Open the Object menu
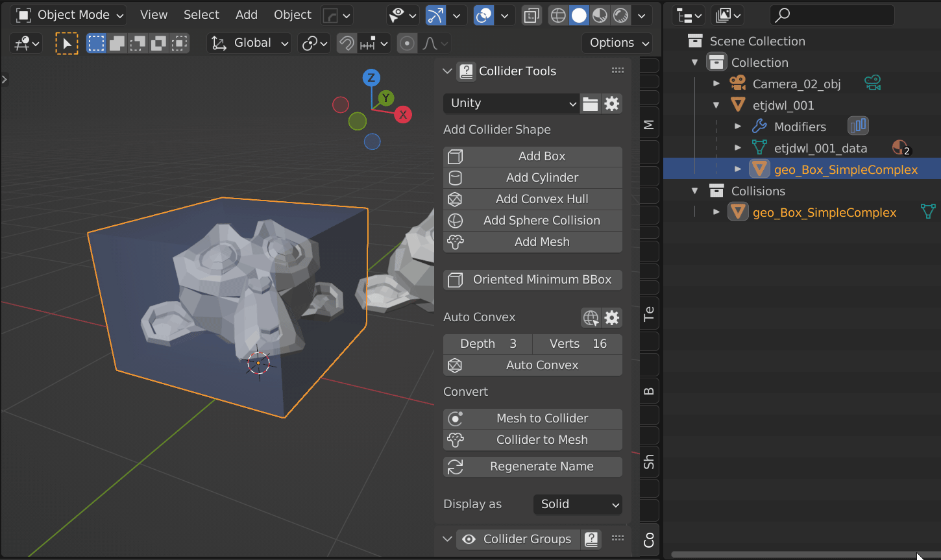The width and height of the screenshot is (941, 560). 292,15
